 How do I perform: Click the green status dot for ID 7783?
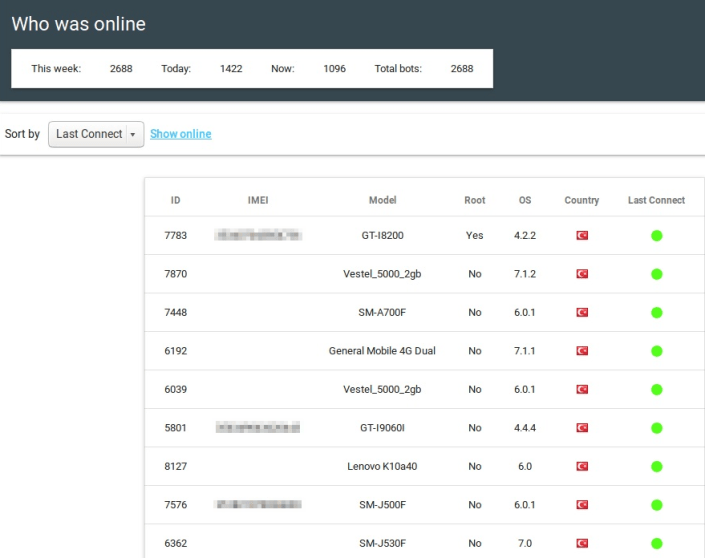pos(657,236)
